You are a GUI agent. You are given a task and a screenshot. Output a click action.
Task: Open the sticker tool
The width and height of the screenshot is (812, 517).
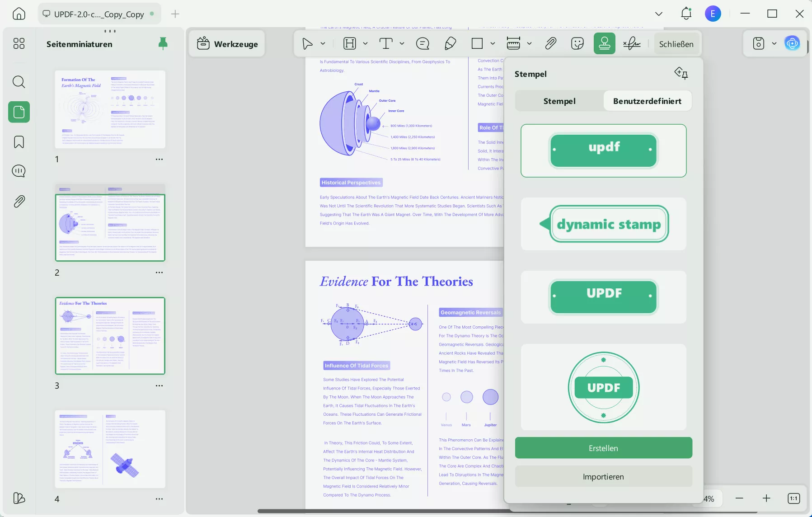[577, 43]
